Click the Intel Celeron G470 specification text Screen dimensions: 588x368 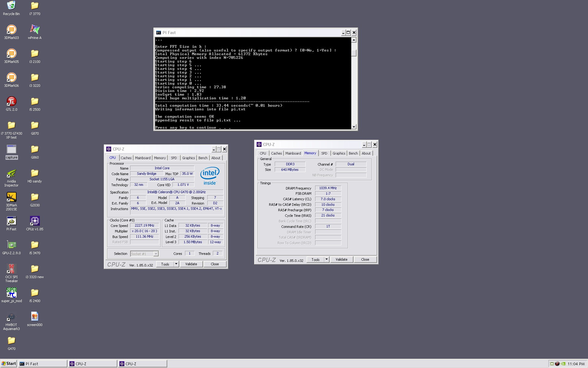click(177, 192)
